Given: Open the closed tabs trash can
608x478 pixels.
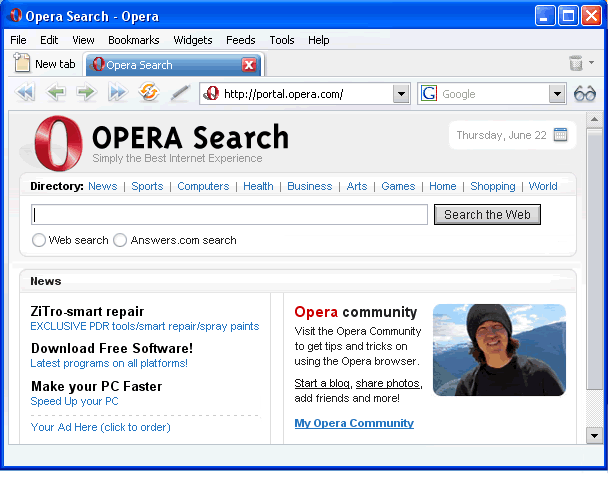Looking at the screenshot, I should pyautogui.click(x=576, y=63).
